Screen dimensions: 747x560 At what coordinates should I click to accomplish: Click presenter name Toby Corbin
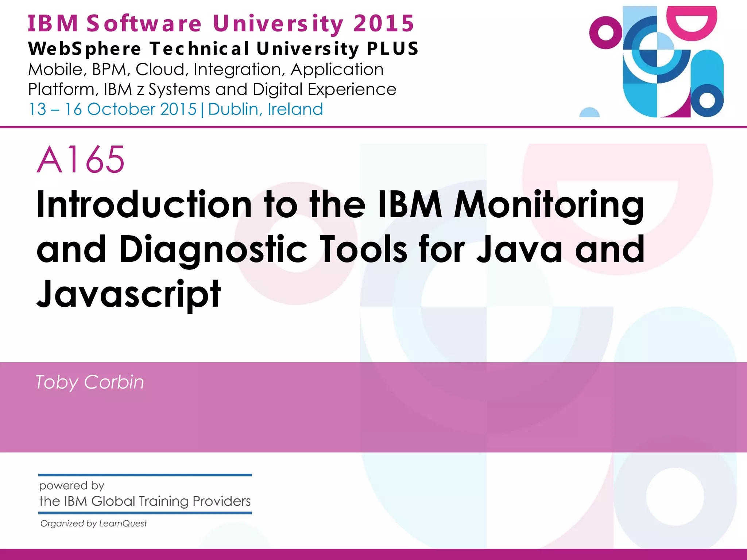pos(90,382)
